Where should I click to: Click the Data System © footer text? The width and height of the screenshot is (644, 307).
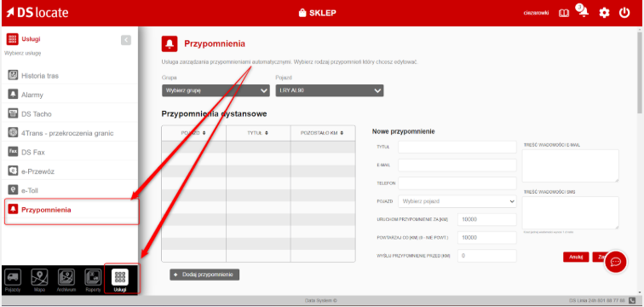[321, 300]
